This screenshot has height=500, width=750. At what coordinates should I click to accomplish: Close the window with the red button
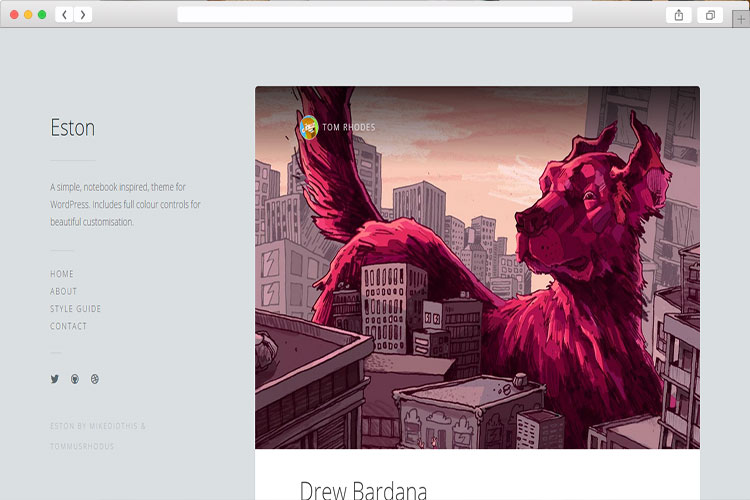tap(14, 15)
